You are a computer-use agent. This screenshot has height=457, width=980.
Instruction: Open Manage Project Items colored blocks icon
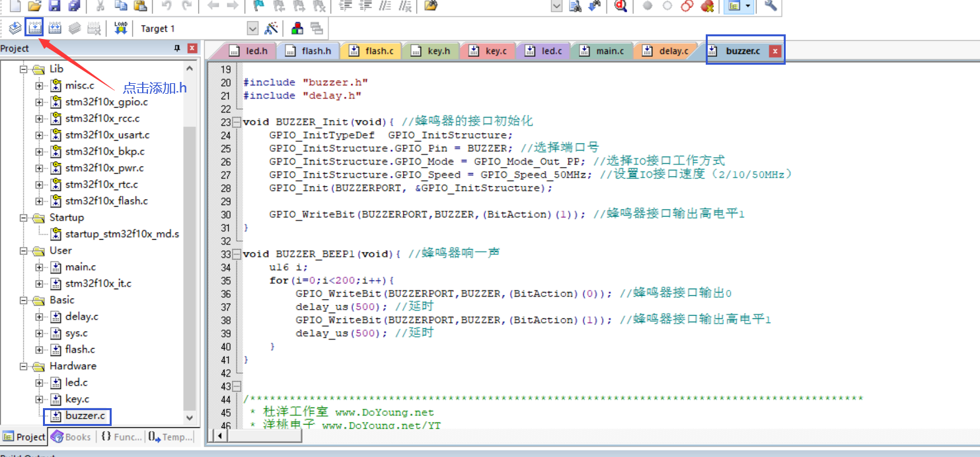pos(297,28)
